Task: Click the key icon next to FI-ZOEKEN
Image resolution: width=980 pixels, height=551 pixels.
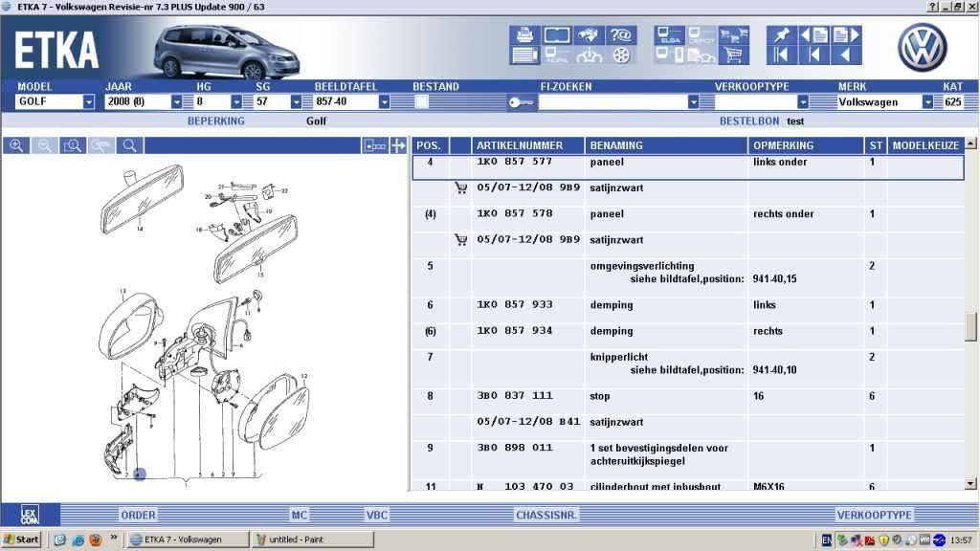Action: (522, 102)
